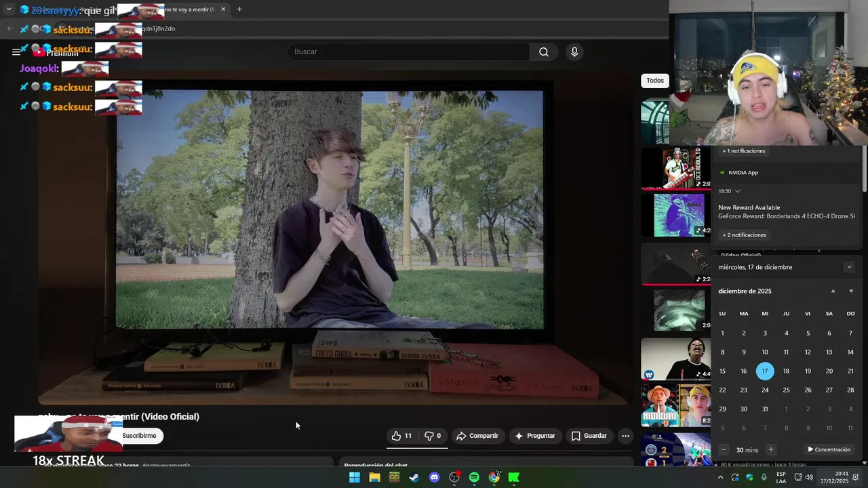Open the YouTube hamburger guide menu
The width and height of the screenshot is (868, 488).
click(16, 52)
